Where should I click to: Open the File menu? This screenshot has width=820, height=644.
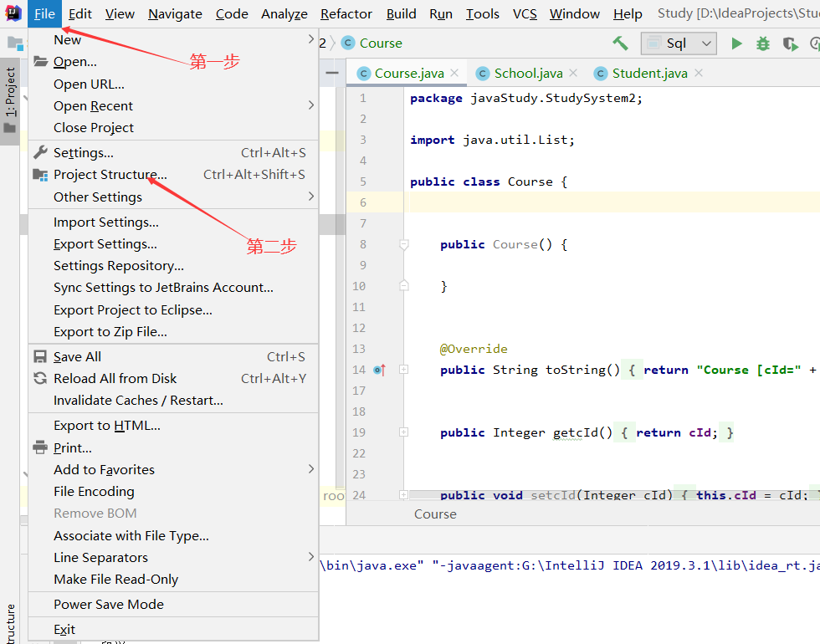[44, 13]
